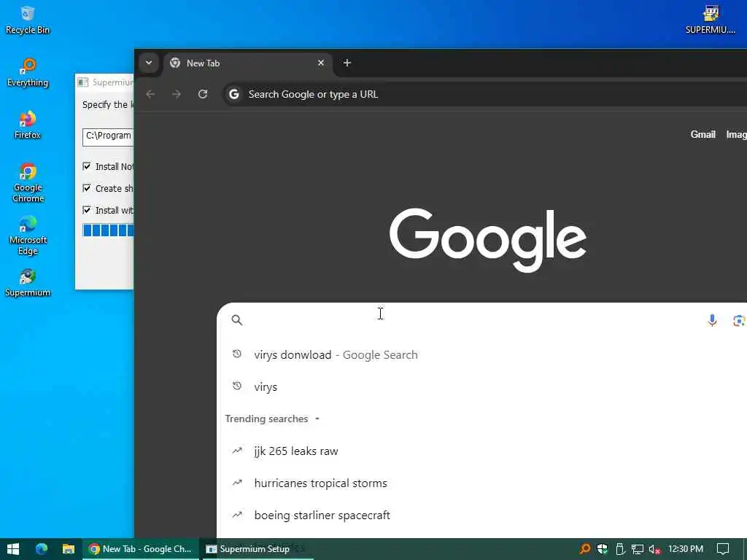Open the Gmail link
This screenshot has width=747, height=560.
click(703, 135)
